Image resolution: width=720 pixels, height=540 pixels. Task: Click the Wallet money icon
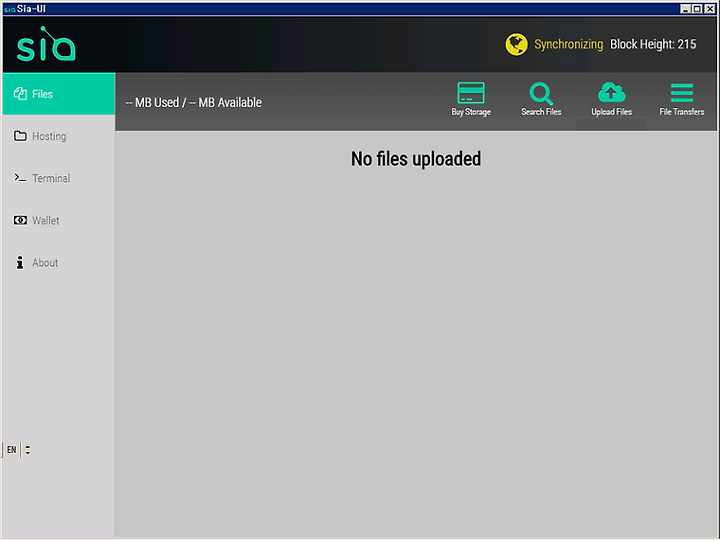tap(20, 220)
